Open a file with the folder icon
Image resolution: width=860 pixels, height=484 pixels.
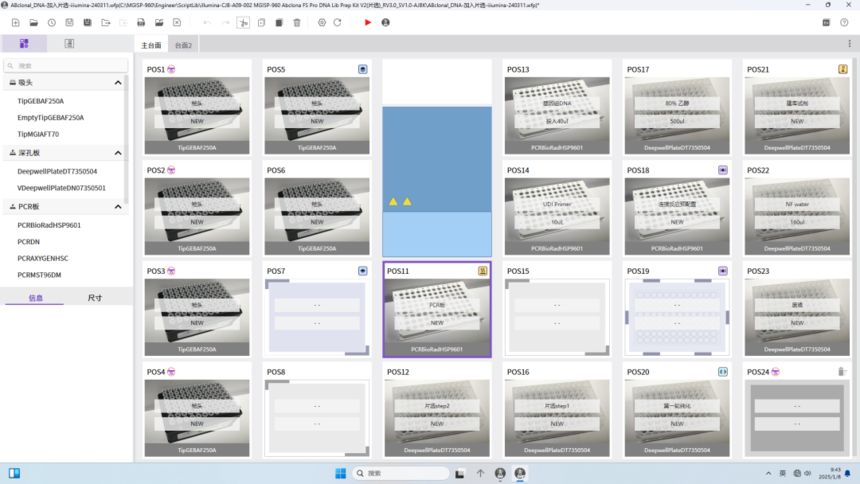click(33, 22)
